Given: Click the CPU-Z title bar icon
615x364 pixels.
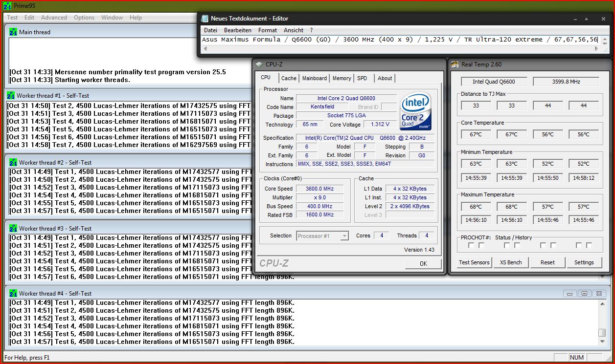Looking at the screenshot, I should [259, 64].
